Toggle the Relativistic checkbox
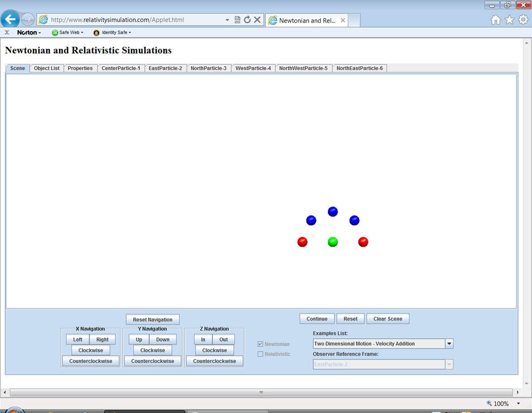The image size is (532, 413). click(260, 354)
